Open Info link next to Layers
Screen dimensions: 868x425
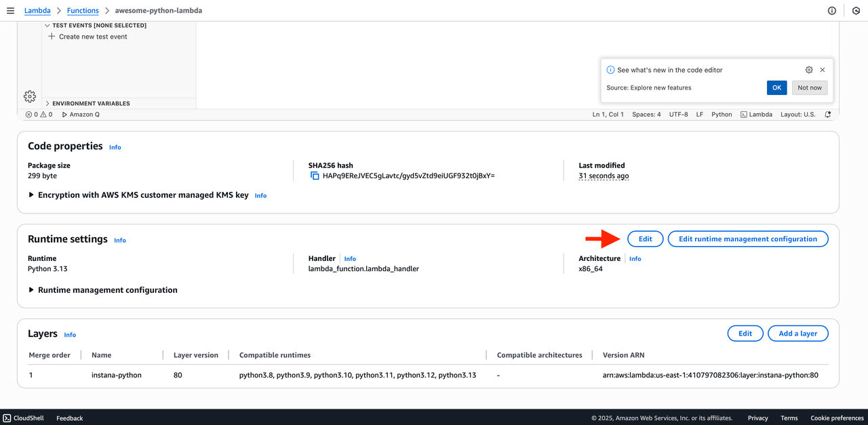pos(70,335)
